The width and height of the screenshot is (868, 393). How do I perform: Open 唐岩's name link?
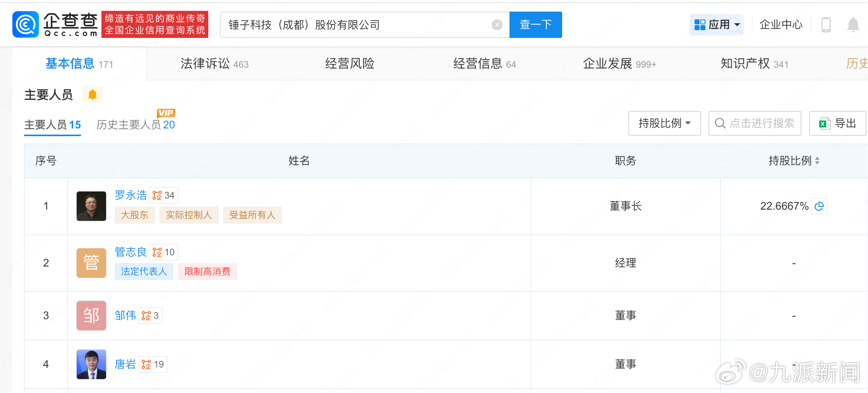click(x=125, y=364)
